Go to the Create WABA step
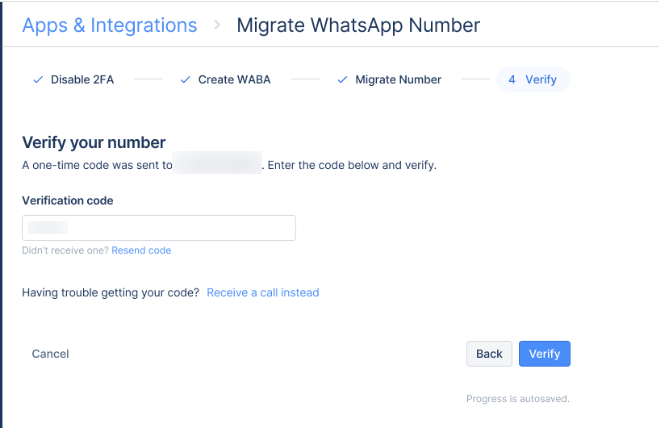659x428 pixels. (235, 79)
